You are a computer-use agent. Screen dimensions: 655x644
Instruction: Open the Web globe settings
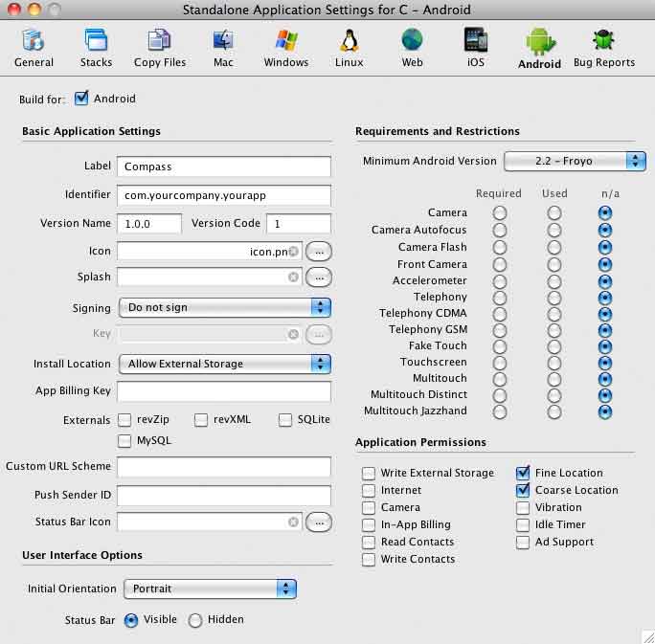coord(412,47)
